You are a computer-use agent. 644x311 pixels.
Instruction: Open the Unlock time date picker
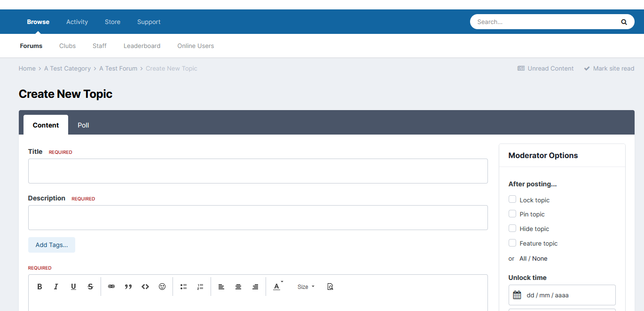562,295
